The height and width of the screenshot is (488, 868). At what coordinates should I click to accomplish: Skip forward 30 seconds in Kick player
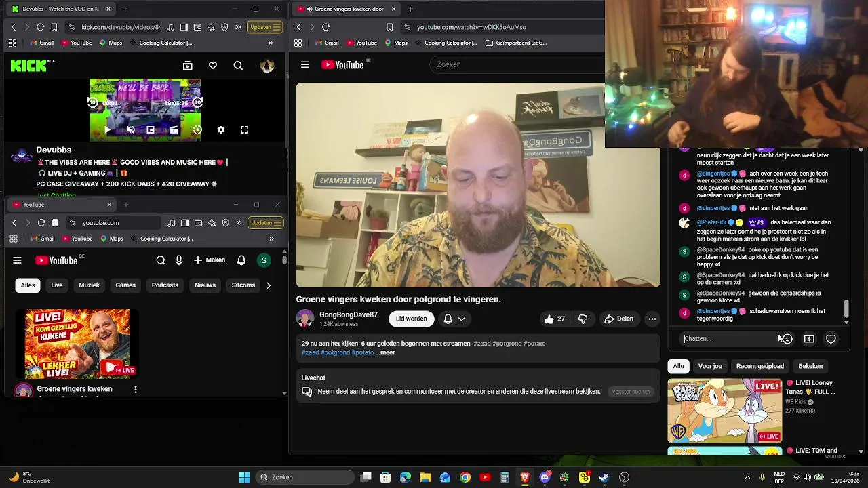(x=197, y=102)
